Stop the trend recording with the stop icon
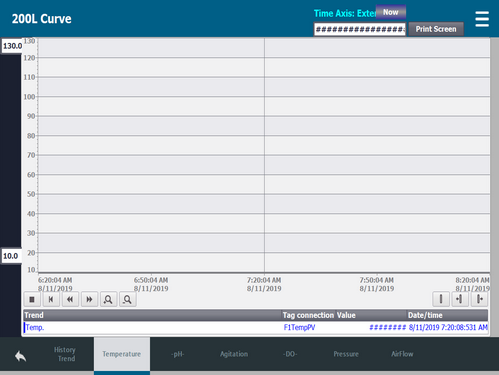Screen dimensions: 499x375 click(32, 299)
